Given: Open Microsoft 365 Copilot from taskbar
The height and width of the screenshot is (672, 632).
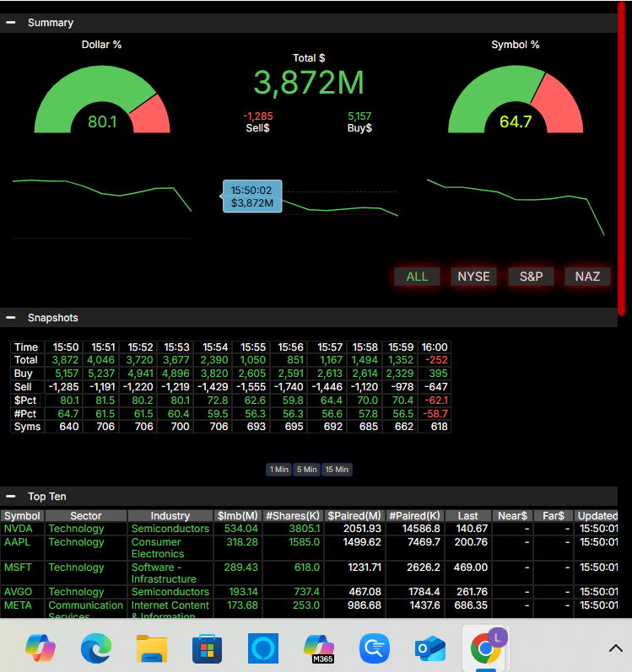Looking at the screenshot, I should (x=319, y=648).
